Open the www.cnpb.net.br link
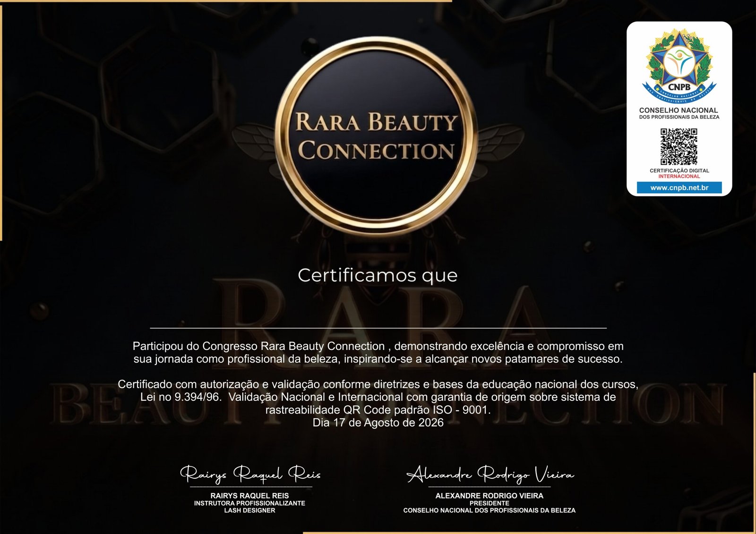Image resolution: width=756 pixels, height=534 pixels. click(679, 187)
